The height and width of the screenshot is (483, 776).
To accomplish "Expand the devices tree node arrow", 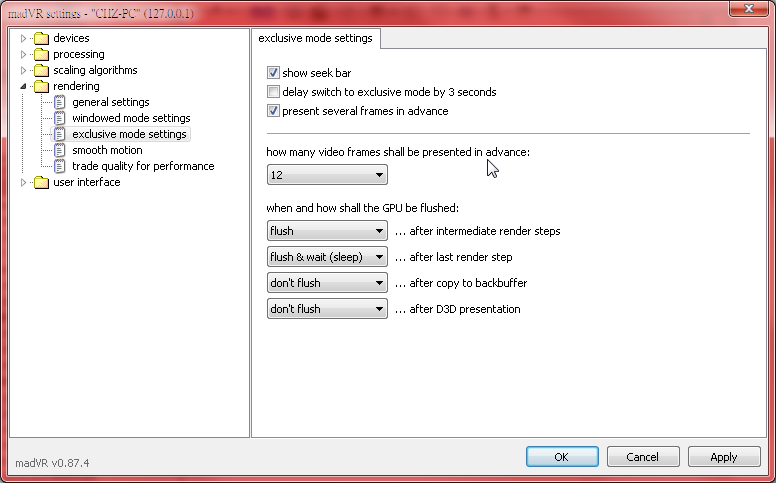I will (x=24, y=39).
